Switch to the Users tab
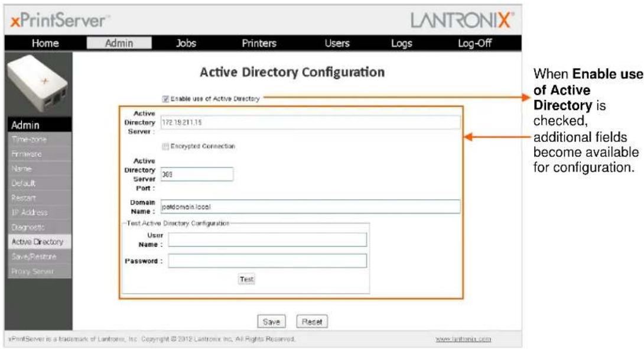The width and height of the screenshot is (644, 349). click(337, 43)
